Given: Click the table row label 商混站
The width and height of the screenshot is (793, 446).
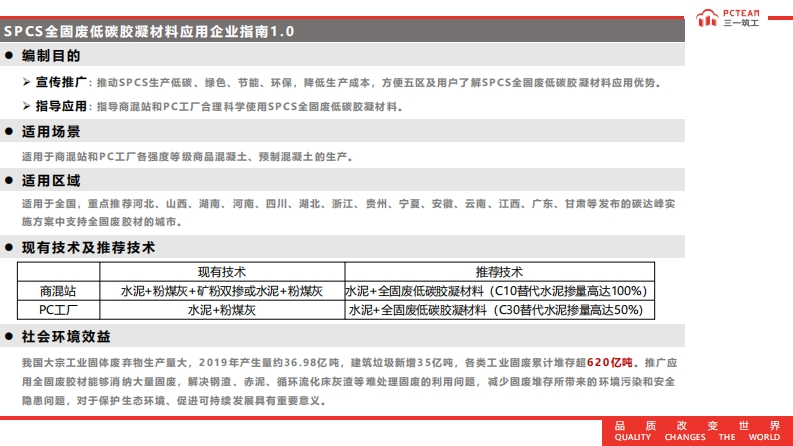Looking at the screenshot, I should 58,291.
